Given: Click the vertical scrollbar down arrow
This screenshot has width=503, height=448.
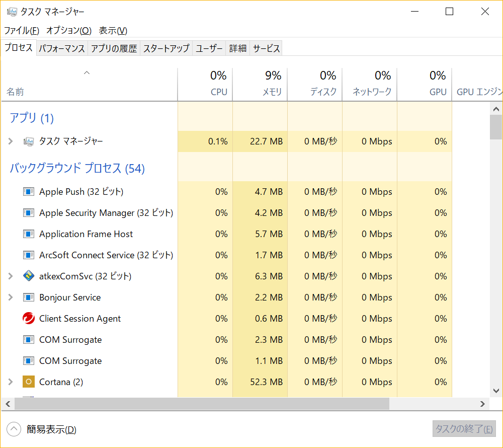Looking at the screenshot, I should click(x=495, y=391).
